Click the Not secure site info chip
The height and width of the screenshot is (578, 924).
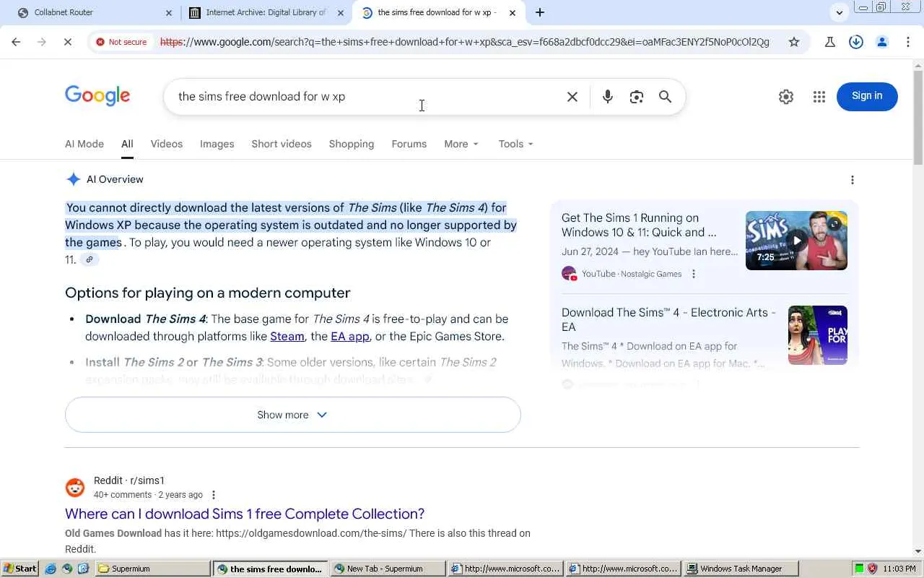click(121, 42)
